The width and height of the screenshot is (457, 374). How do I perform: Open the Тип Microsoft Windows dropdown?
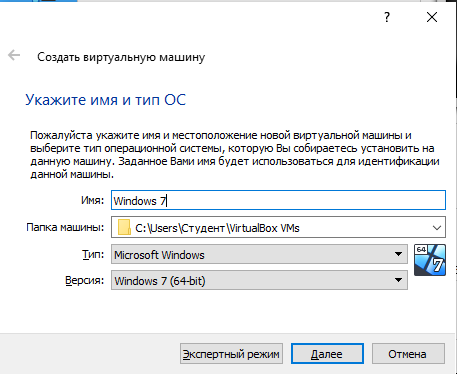point(259,254)
